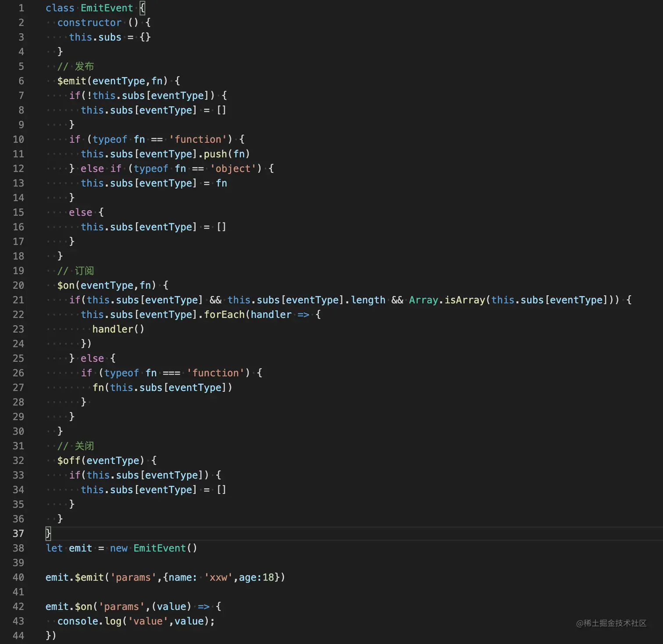Click the 'length' property on line 21
This screenshot has height=644, width=663.
click(368, 300)
